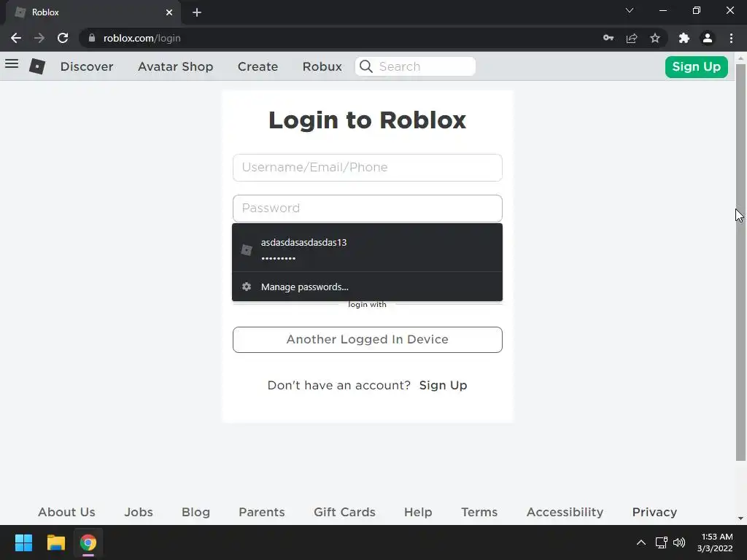Click the gear icon beside Manage passwords
747x560 pixels.
[247, 287]
